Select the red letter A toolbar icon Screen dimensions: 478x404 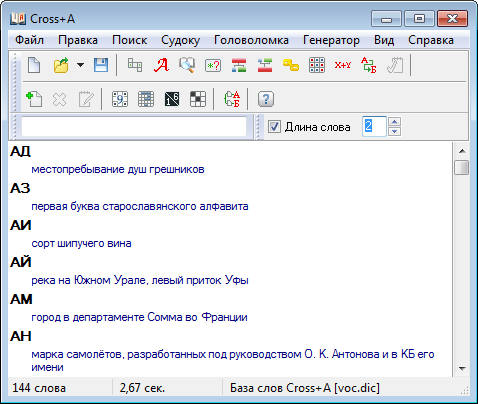pyautogui.click(x=161, y=65)
